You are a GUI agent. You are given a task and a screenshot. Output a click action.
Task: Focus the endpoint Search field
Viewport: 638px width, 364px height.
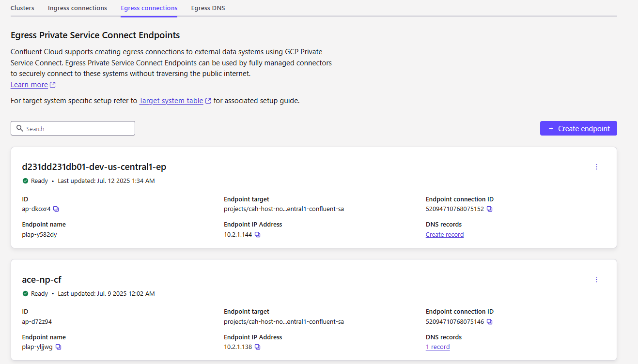73,128
